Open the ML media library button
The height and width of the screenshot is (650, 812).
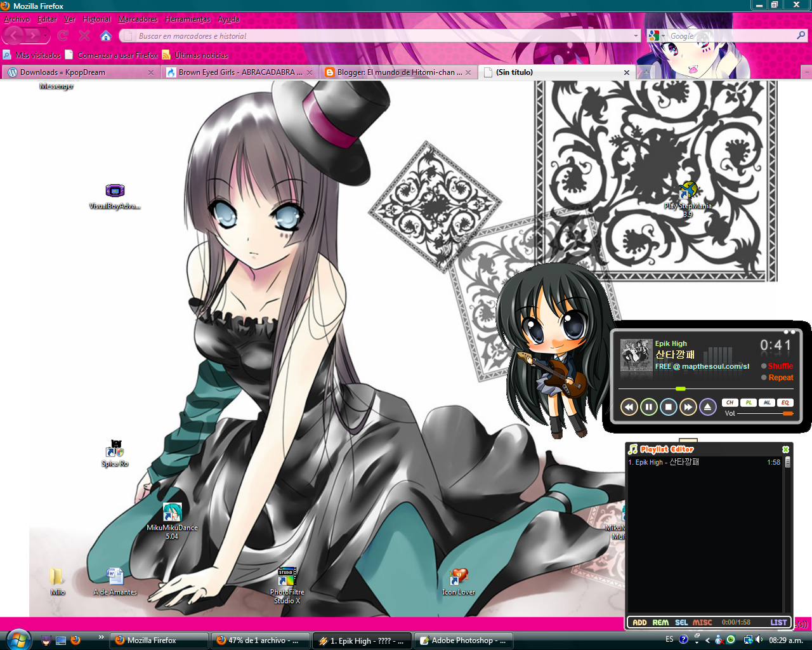[767, 402]
